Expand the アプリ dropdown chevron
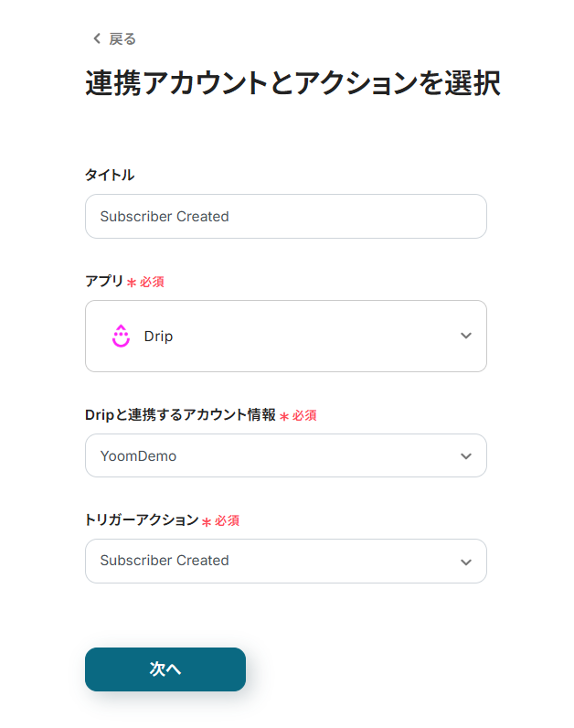This screenshot has height=728, width=574. [466, 336]
